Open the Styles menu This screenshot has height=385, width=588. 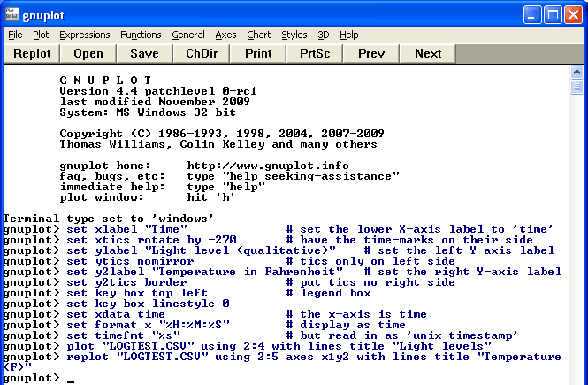pos(294,35)
